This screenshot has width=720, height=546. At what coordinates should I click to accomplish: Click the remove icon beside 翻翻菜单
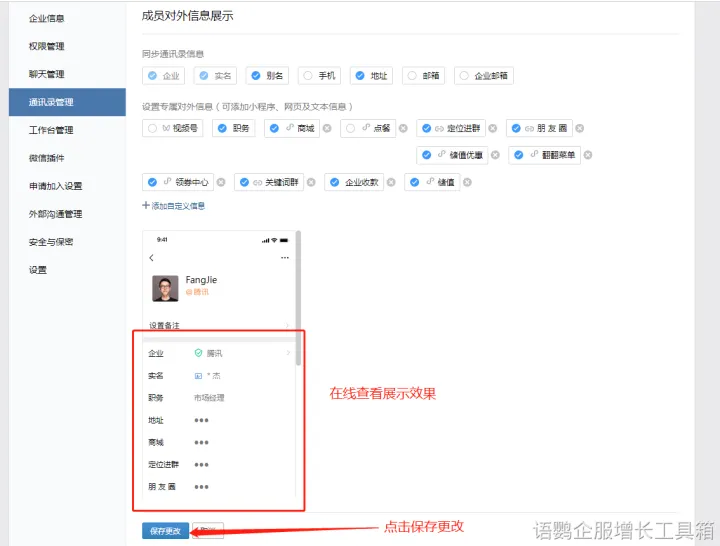[588, 155]
